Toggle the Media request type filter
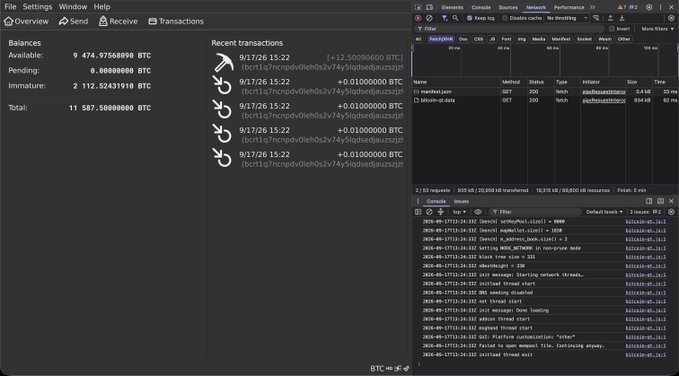The image size is (679, 376). tap(539, 39)
